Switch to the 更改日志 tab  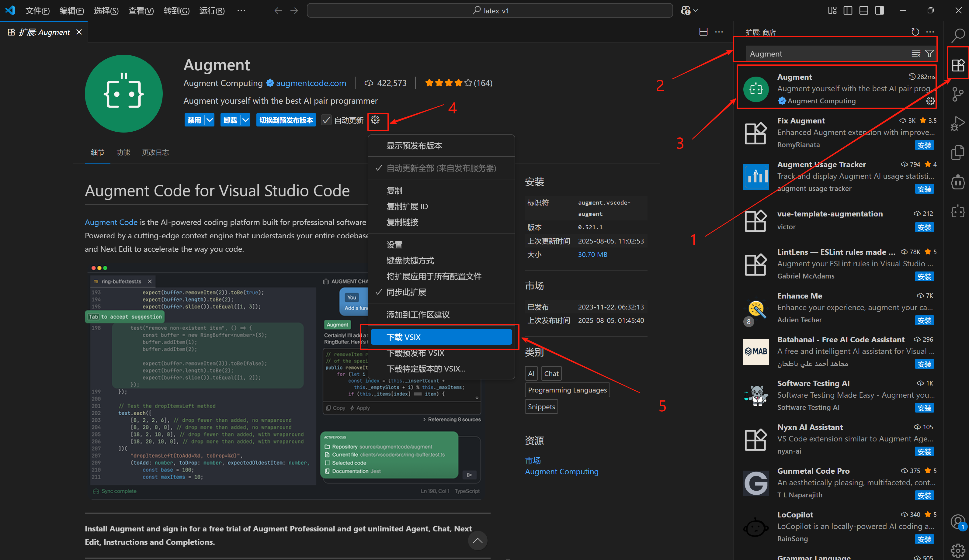(x=155, y=152)
